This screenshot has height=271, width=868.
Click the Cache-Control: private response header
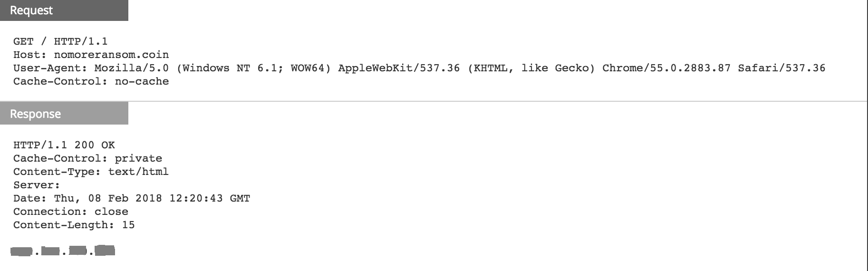coord(87,158)
